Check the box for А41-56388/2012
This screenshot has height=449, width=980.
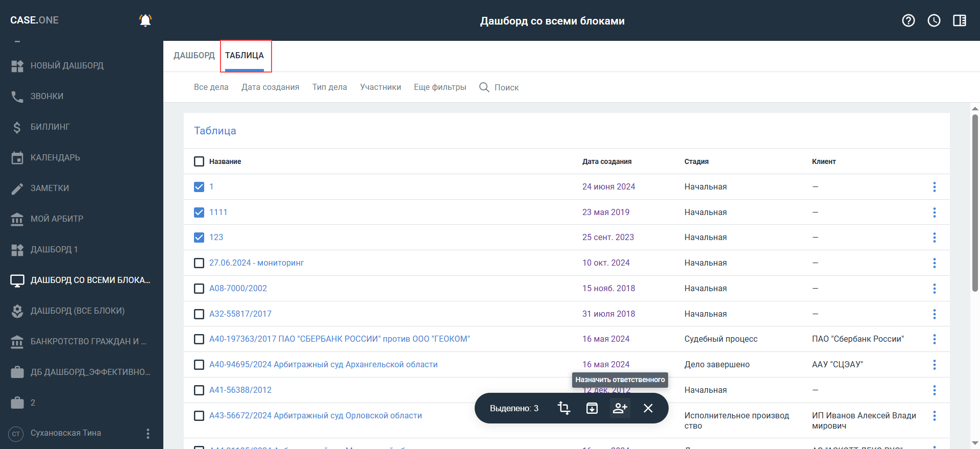click(x=199, y=390)
